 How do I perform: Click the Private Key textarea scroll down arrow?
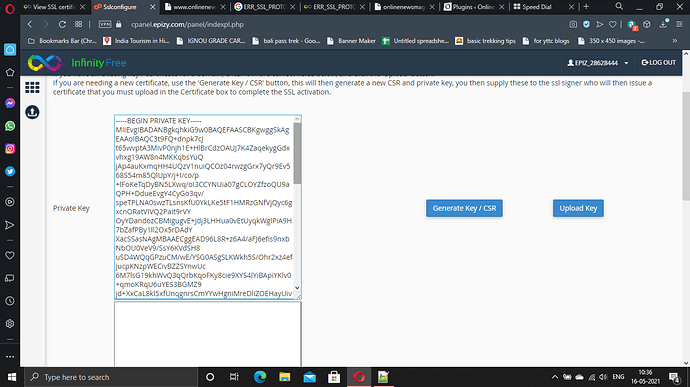297,288
